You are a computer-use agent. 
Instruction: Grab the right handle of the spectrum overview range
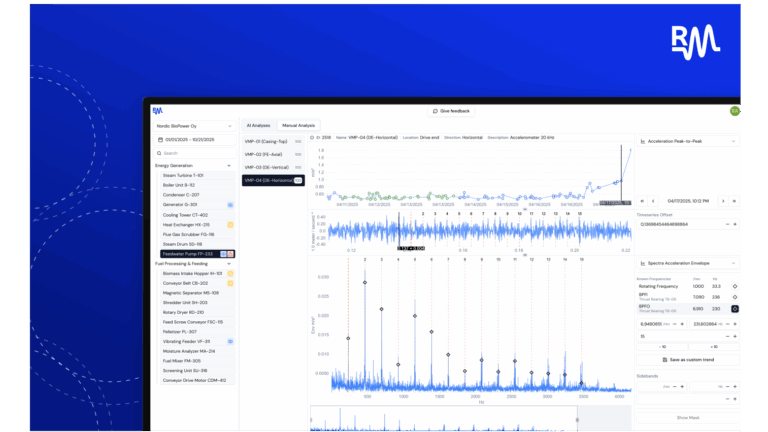[577, 420]
